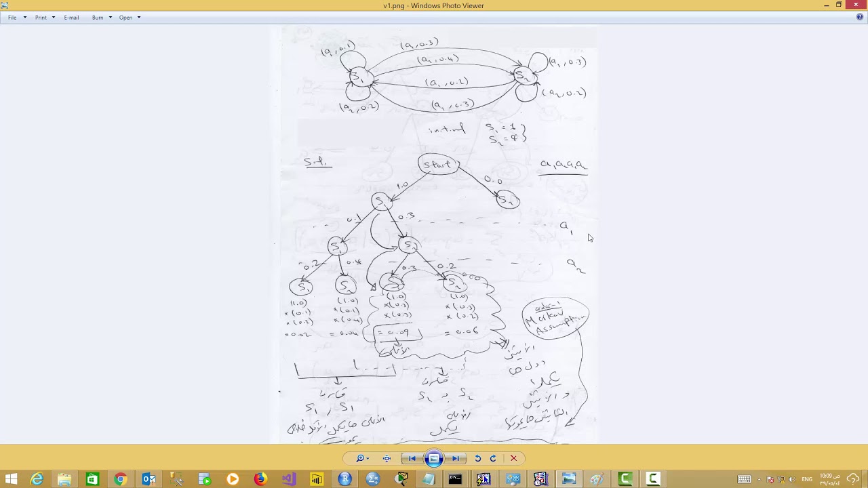This screenshot has height=488, width=868.
Task: Go to the next image
Action: tap(456, 459)
